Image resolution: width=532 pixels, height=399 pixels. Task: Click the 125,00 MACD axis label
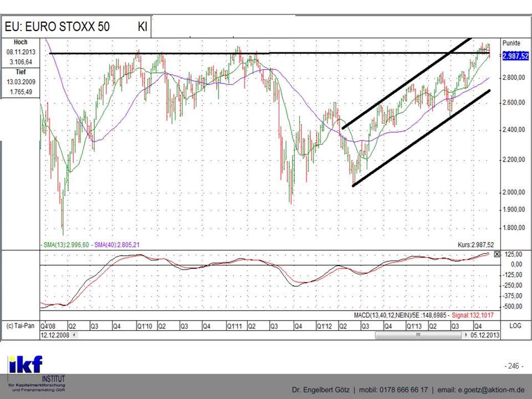[514, 254]
